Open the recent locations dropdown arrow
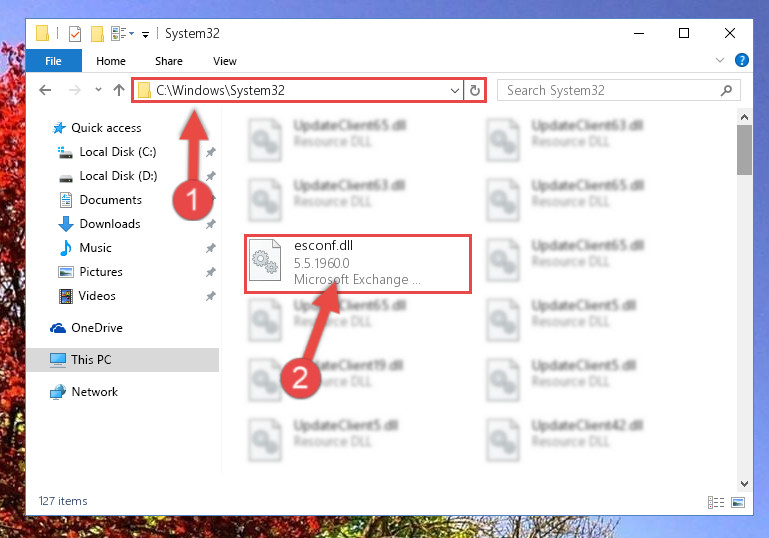The height and width of the screenshot is (538, 769). click(98, 90)
